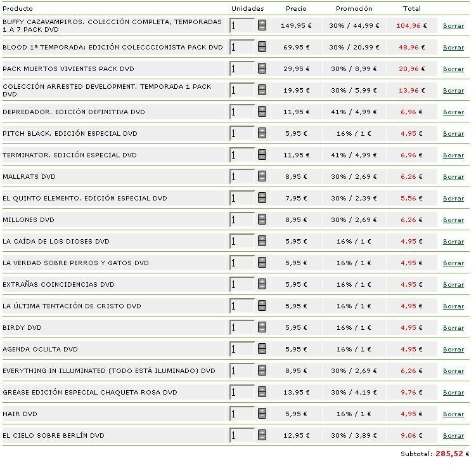
Task: Select units box for Arrested Development pack
Action: 242,91
